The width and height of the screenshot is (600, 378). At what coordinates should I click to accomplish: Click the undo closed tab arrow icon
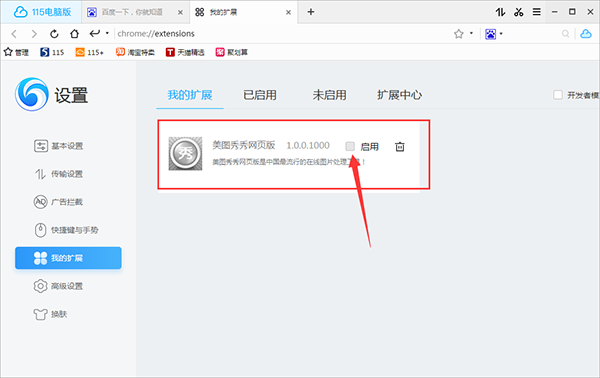[x=95, y=34]
